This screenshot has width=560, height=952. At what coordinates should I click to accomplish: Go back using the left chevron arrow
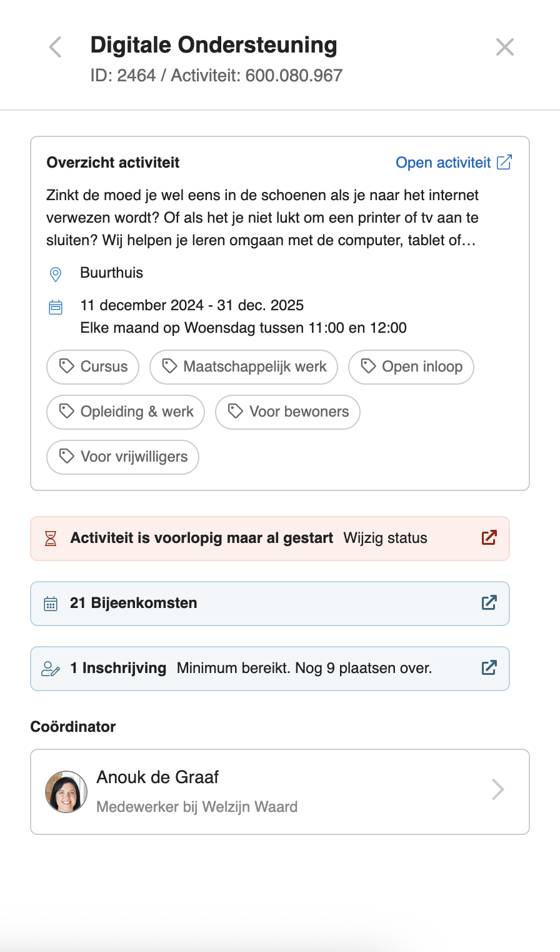tap(56, 47)
